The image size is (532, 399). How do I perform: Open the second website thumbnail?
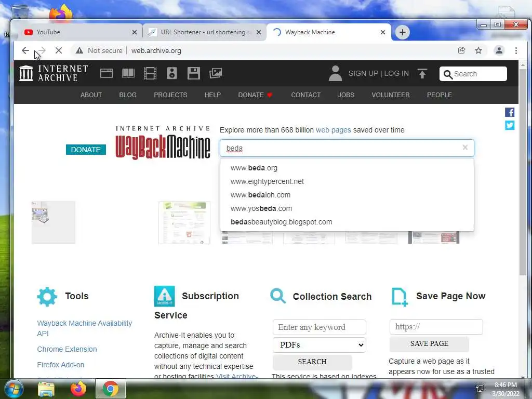184,222
